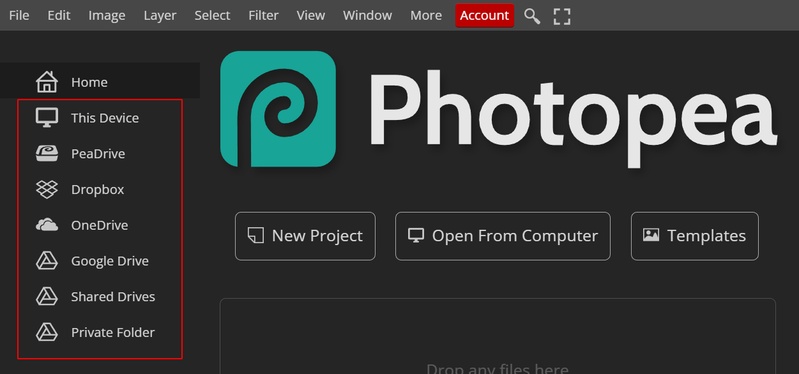This screenshot has width=799, height=374.
Task: Select PeaDrive label in sidebar
Action: (x=98, y=153)
